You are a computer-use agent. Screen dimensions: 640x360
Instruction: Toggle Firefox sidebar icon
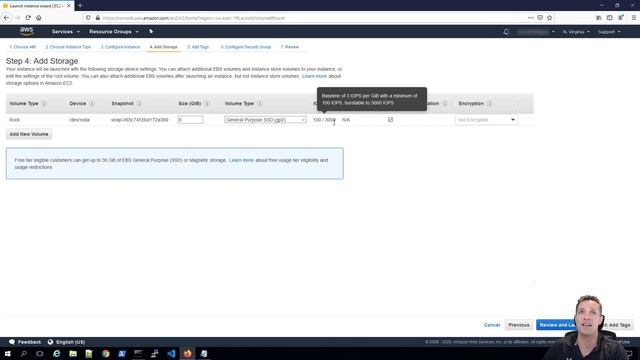pyautogui.click(x=609, y=18)
